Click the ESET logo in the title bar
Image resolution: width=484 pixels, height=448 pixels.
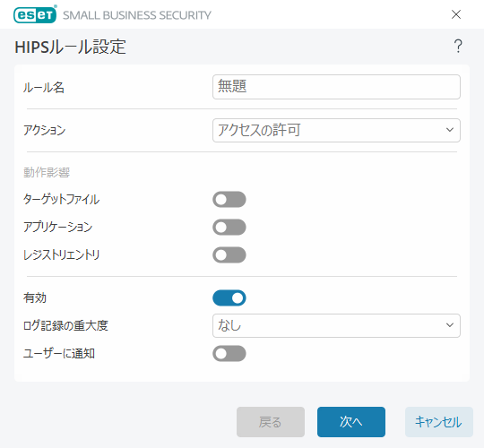click(35, 14)
